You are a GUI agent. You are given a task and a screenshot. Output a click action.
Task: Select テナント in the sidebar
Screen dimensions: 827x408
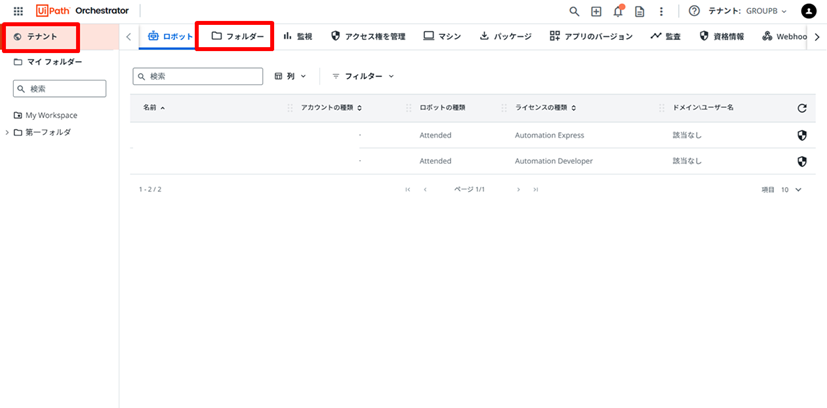pyautogui.click(x=59, y=37)
